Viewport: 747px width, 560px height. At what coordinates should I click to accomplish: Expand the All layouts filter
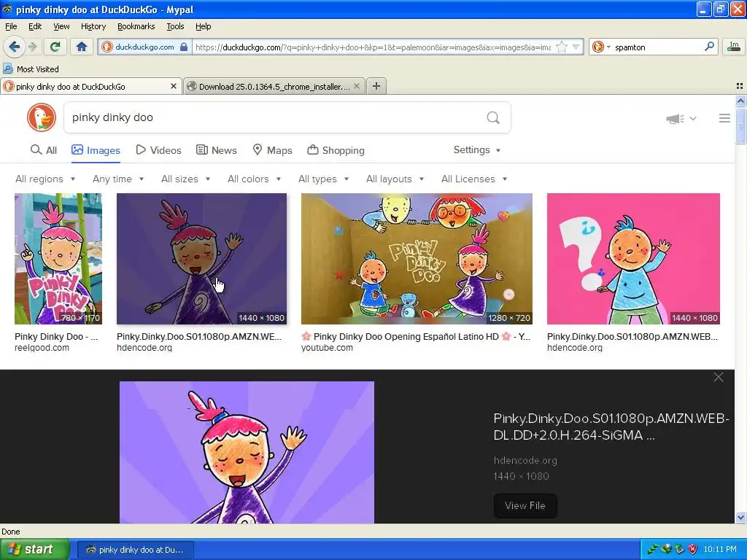(x=395, y=179)
